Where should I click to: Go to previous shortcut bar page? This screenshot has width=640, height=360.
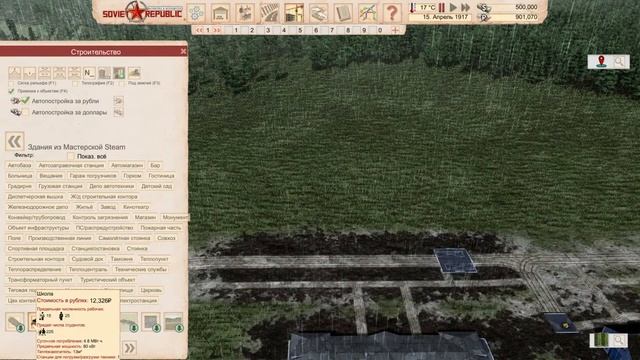coord(199,30)
